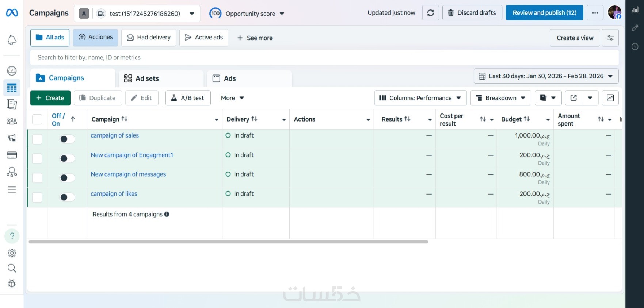Switch on New campaign of Engagment1 toggle
The width and height of the screenshot is (644, 308).
click(x=67, y=158)
